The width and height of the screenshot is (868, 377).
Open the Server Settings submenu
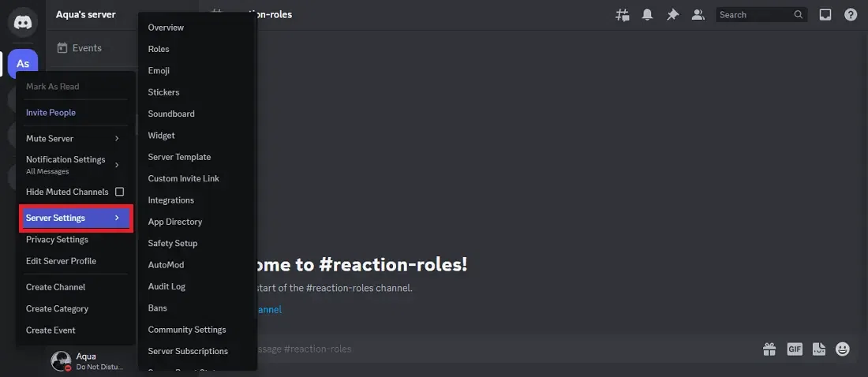75,218
